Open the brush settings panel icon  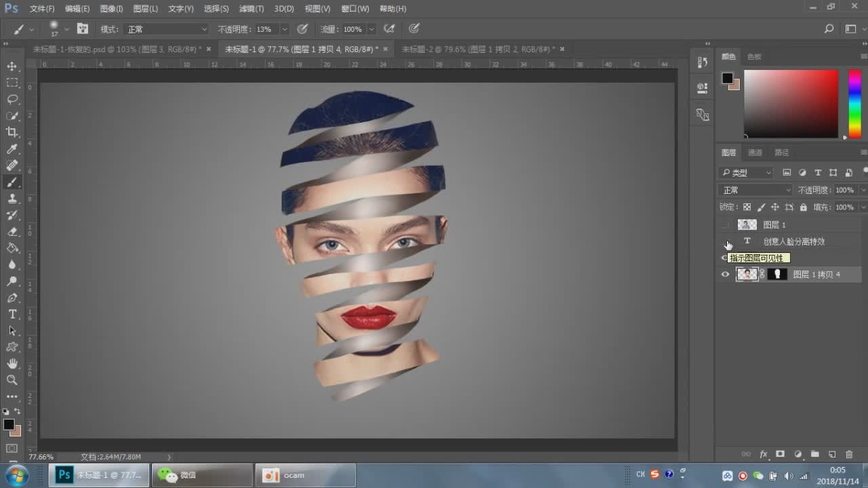pyautogui.click(x=83, y=29)
